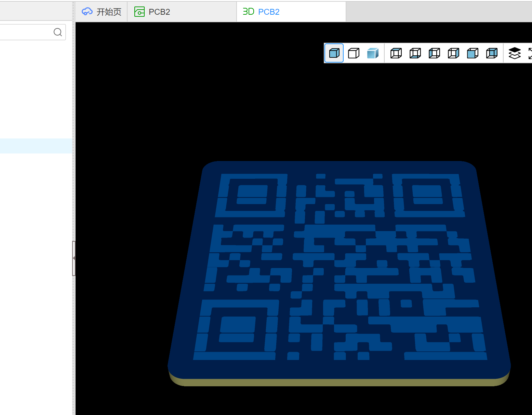Image resolution: width=532 pixels, height=415 pixels.
Task: Select the wireframe outline cube view mode
Action: point(354,53)
